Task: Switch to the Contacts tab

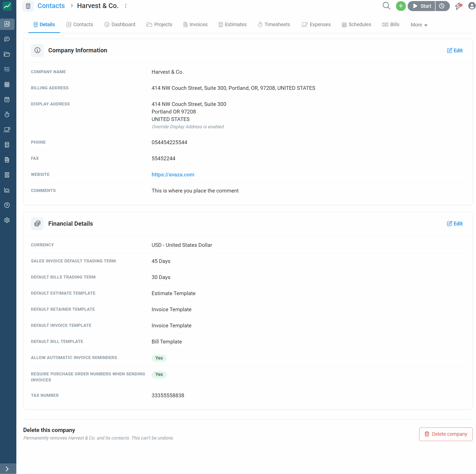Action: (80, 25)
